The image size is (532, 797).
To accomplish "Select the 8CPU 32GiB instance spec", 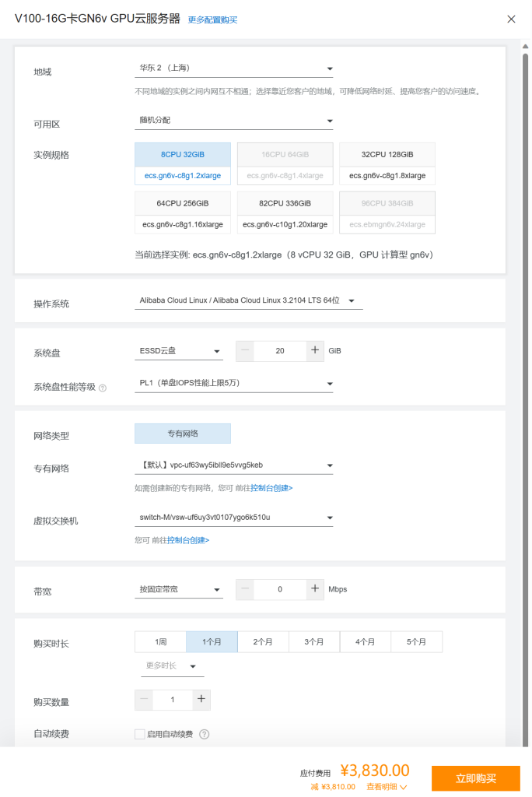I will (x=183, y=163).
